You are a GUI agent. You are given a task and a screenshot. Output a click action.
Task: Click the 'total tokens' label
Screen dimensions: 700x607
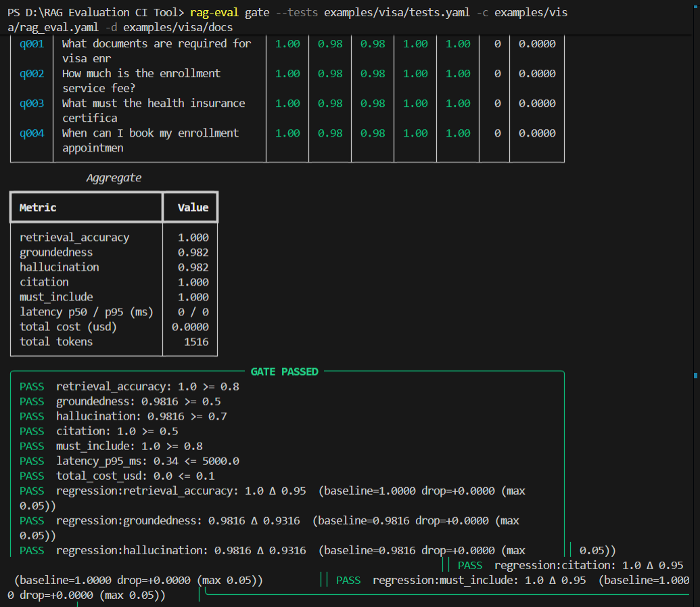tap(56, 342)
